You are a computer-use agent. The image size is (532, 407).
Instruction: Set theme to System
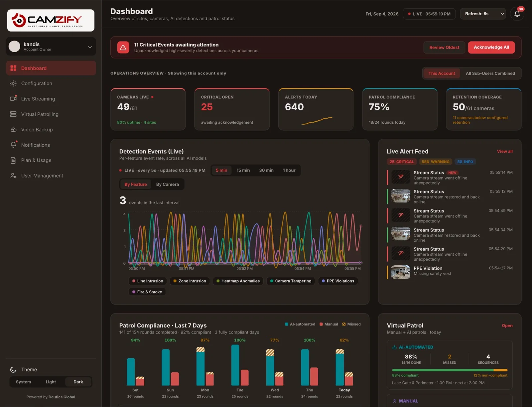23,382
